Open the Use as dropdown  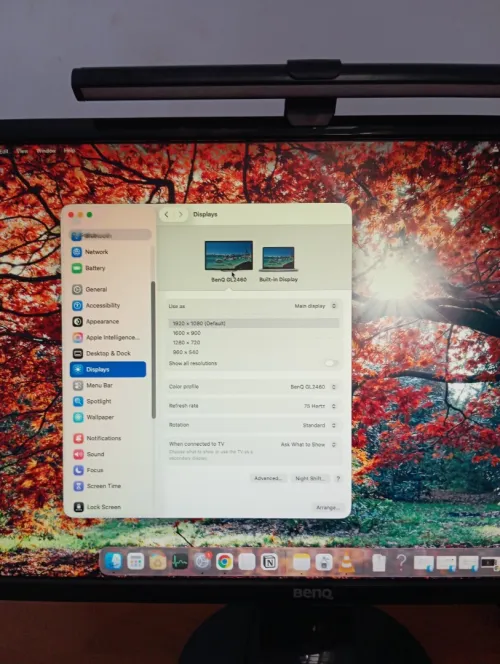pyautogui.click(x=315, y=306)
